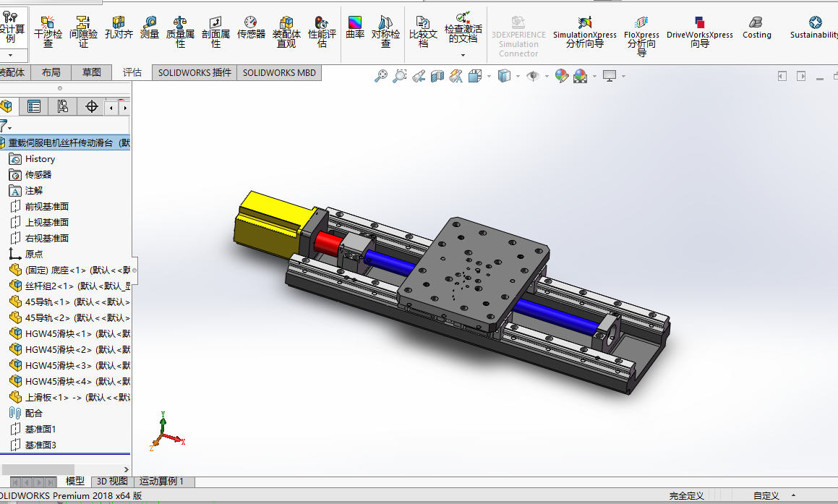Open DriveWorksXpress 向导
This screenshot has height=504, width=838.
pos(700,33)
